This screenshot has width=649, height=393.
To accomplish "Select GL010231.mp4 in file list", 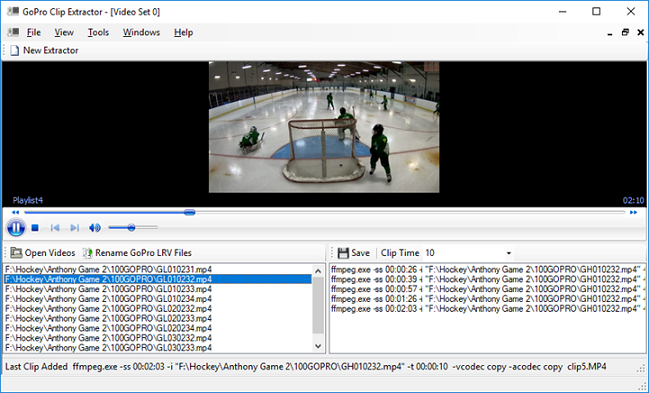I will 158,269.
